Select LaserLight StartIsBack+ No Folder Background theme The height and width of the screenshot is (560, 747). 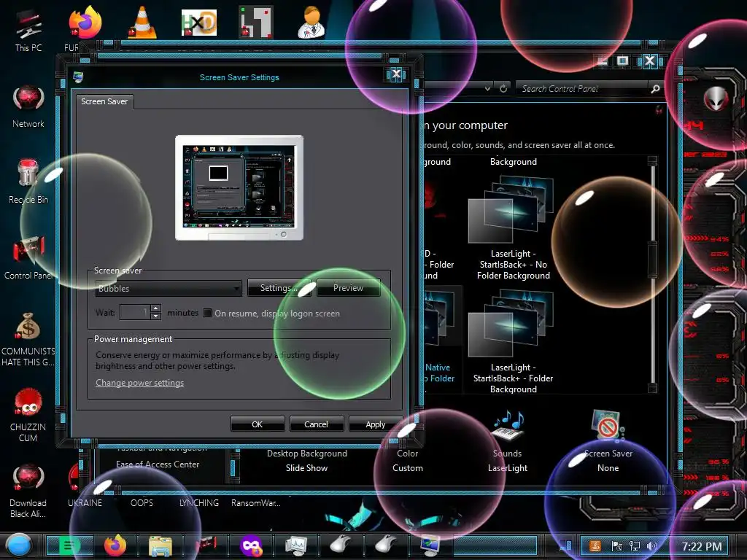tap(513, 227)
